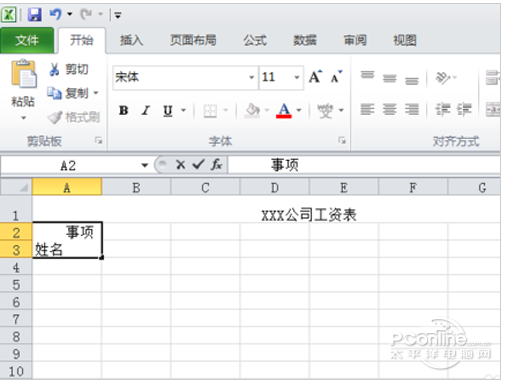Click the Save icon in quick access toolbar
This screenshot has height=385, width=508.
pos(34,15)
